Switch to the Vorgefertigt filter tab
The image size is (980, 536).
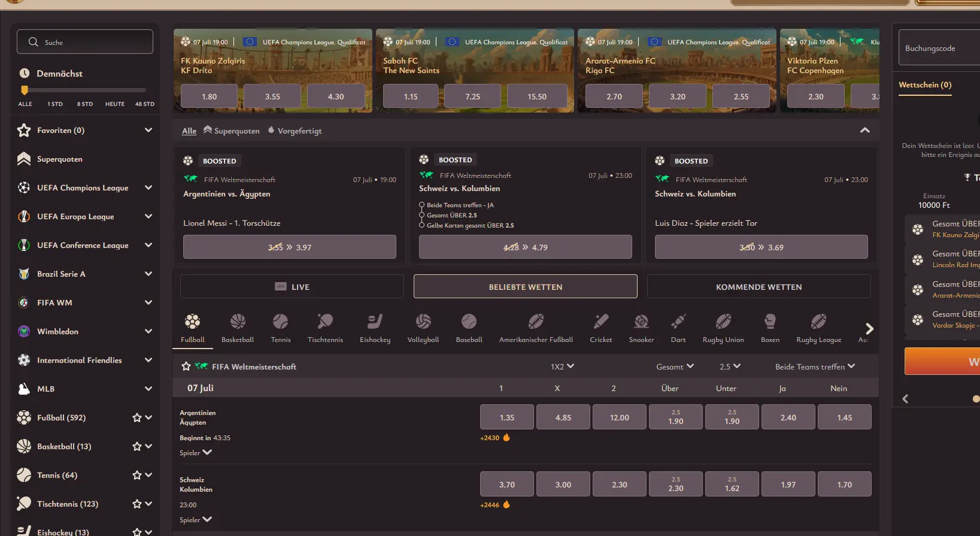295,131
